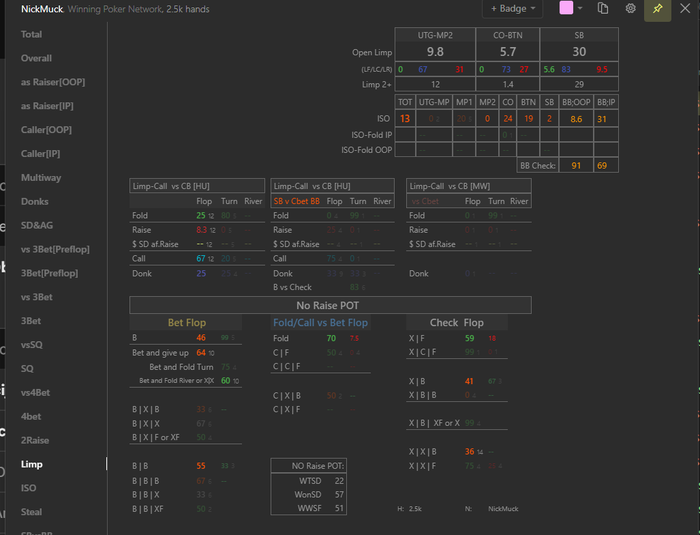Click the Check Flop heading

pos(456,322)
